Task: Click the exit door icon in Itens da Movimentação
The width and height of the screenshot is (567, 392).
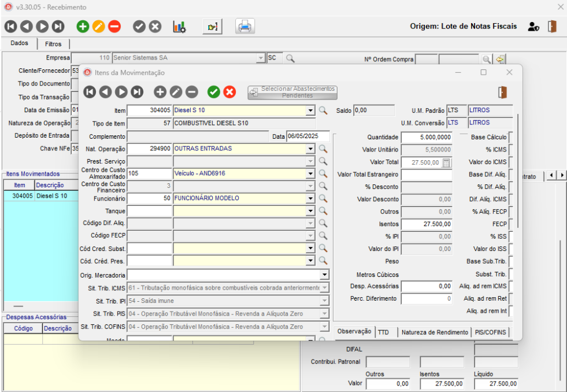Action: 502,92
